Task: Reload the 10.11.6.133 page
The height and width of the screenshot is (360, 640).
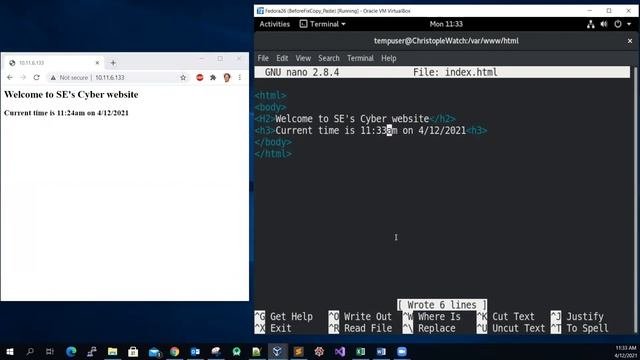Action: coord(36,77)
